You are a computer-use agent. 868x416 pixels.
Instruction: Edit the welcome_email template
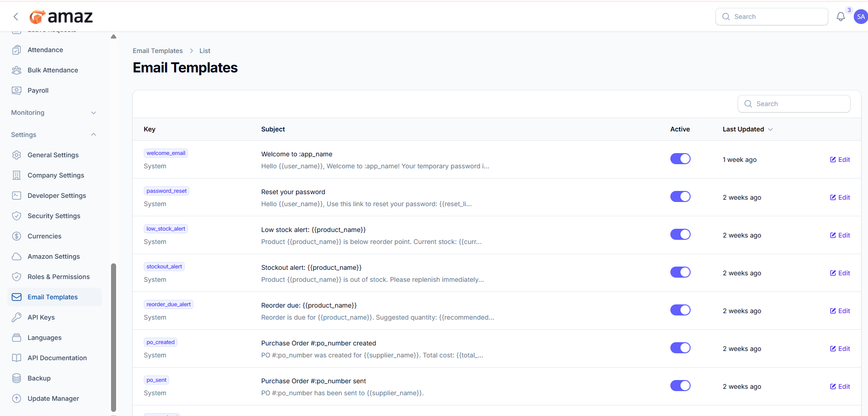(840, 160)
